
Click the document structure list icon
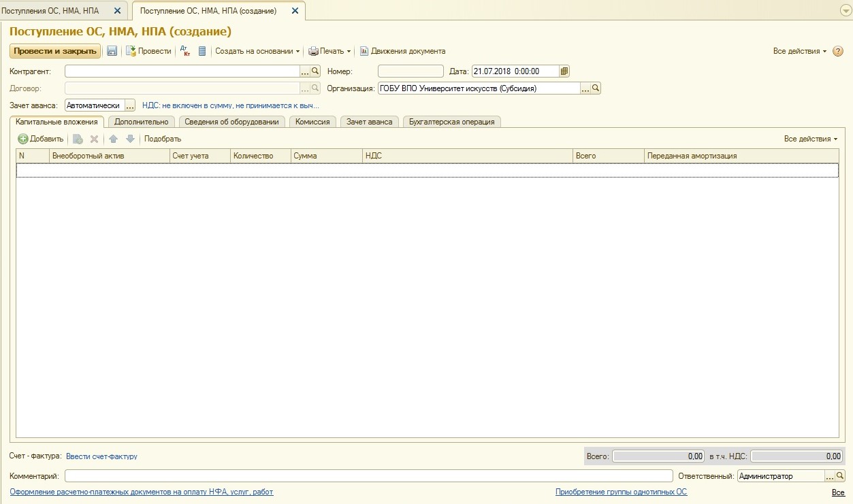tap(202, 51)
